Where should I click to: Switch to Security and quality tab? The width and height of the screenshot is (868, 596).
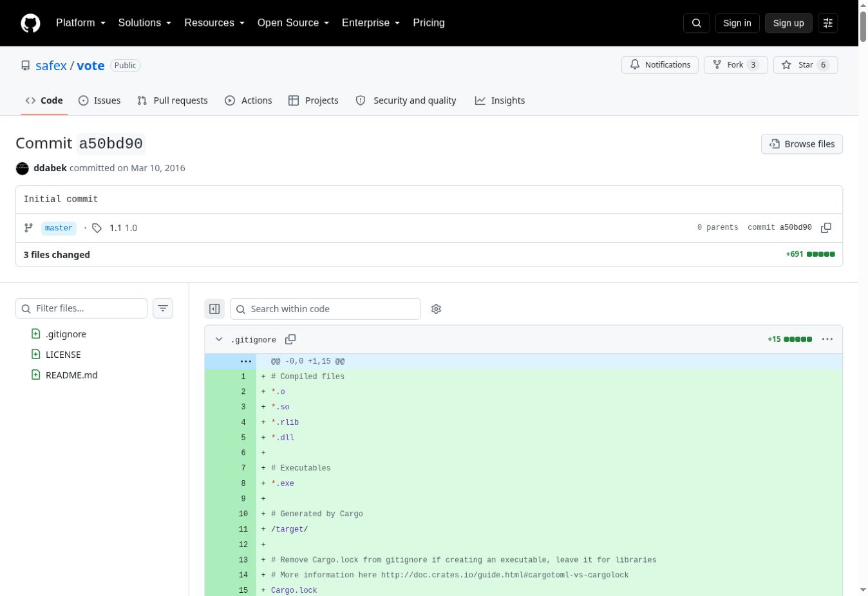tap(406, 100)
